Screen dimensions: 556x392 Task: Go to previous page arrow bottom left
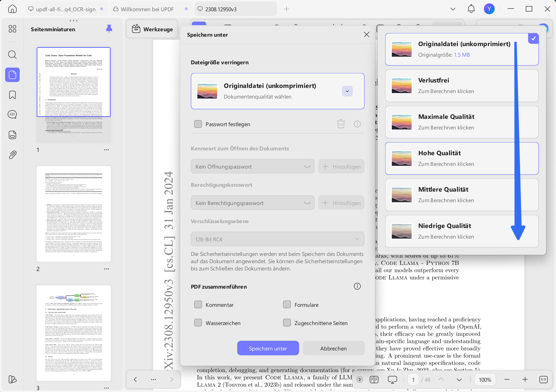135,380
